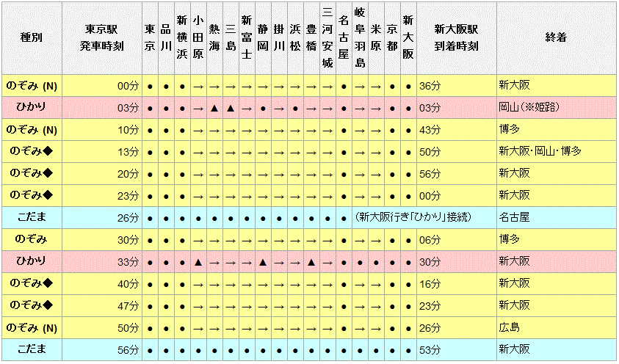Click the のぞみ (N) label in the 50分 departure row
Image resolution: width=619 pixels, height=364 pixels.
[x=32, y=328]
